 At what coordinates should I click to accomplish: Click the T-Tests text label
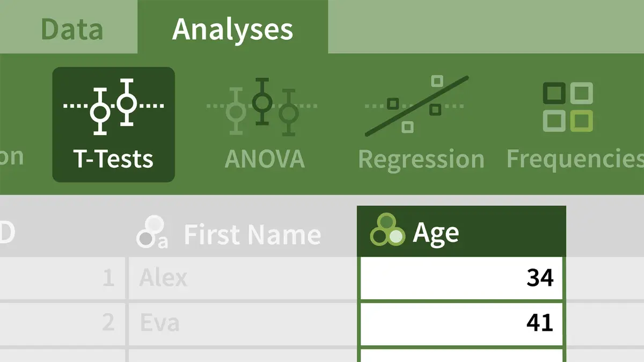pos(113,159)
